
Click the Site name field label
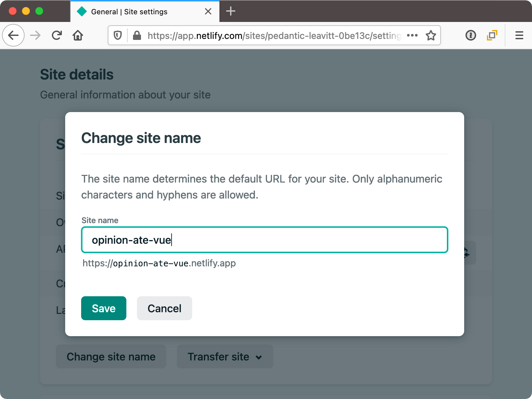coord(100,220)
